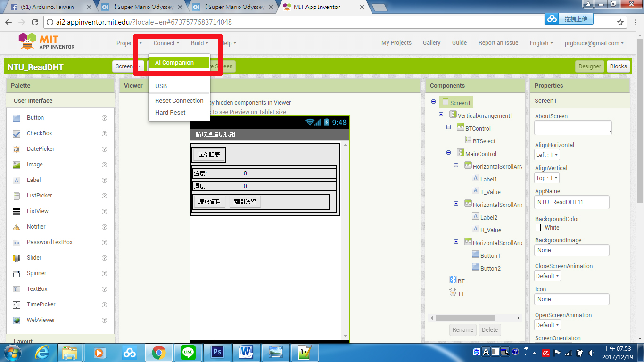Click the Button palette icon

click(x=17, y=118)
